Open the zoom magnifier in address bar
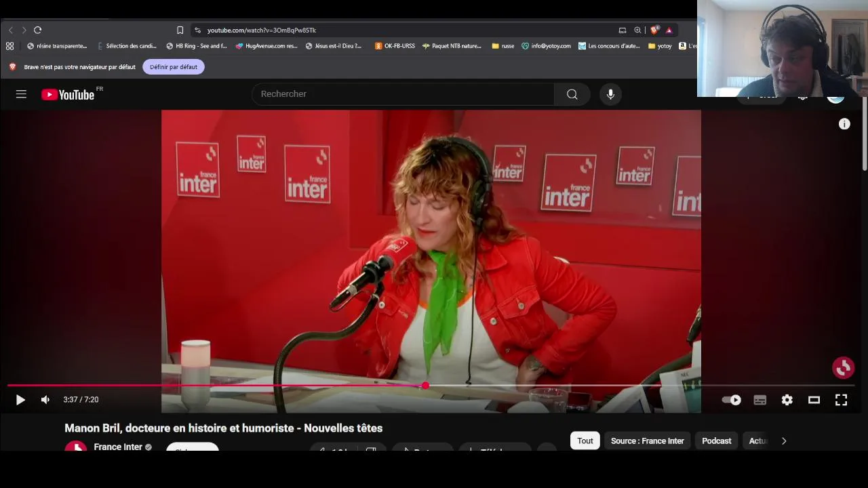Screen dimensions: 868x488 click(637, 30)
